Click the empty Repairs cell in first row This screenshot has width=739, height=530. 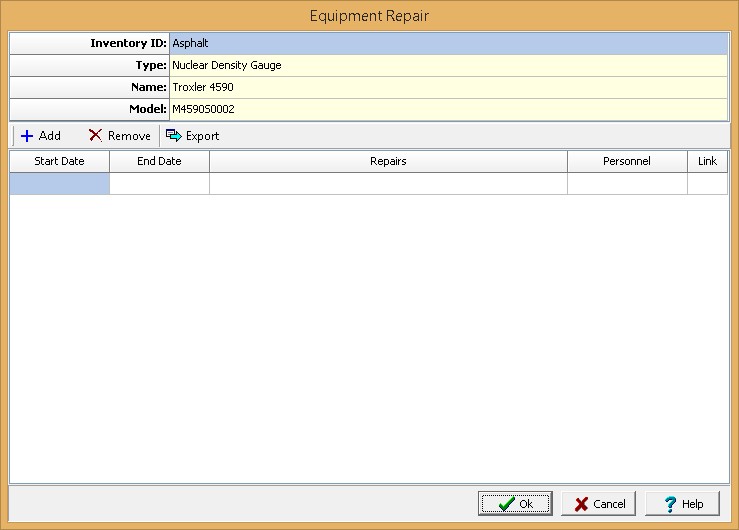pyautogui.click(x=388, y=183)
